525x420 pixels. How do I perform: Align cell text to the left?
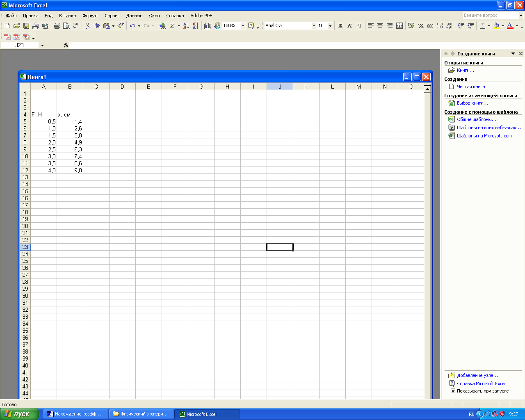click(x=370, y=26)
